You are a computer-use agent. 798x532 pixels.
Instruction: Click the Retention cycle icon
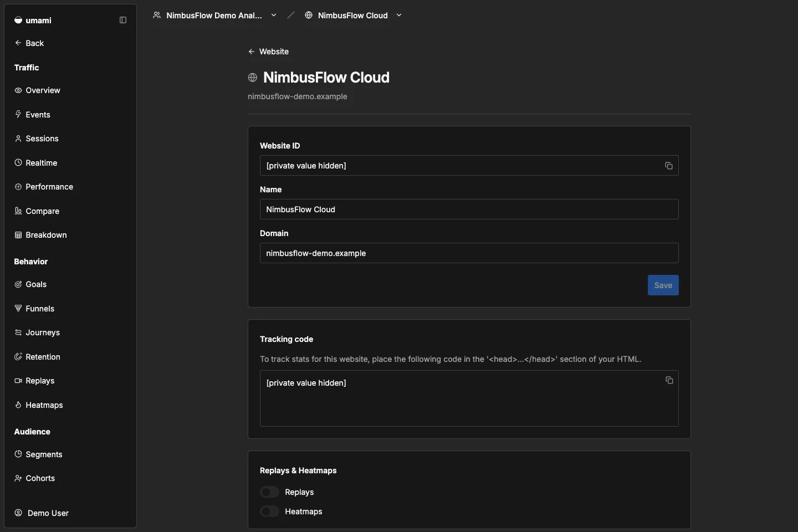pyautogui.click(x=18, y=356)
